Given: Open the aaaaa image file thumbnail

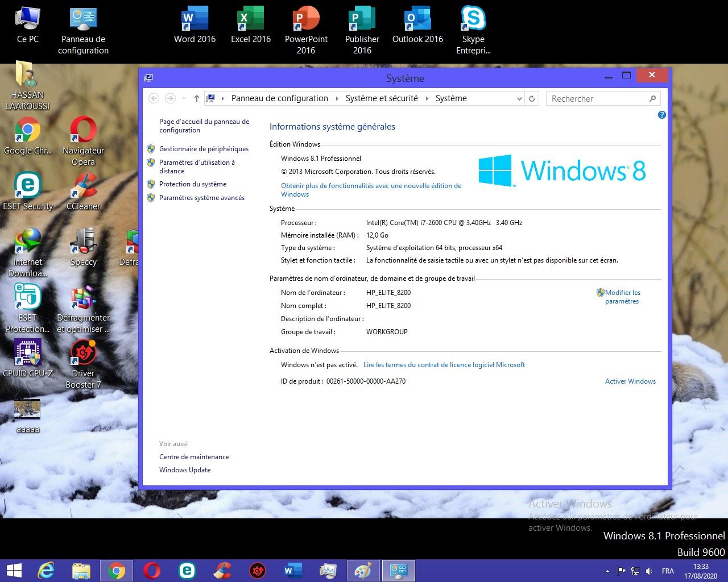Looking at the screenshot, I should tap(27, 415).
